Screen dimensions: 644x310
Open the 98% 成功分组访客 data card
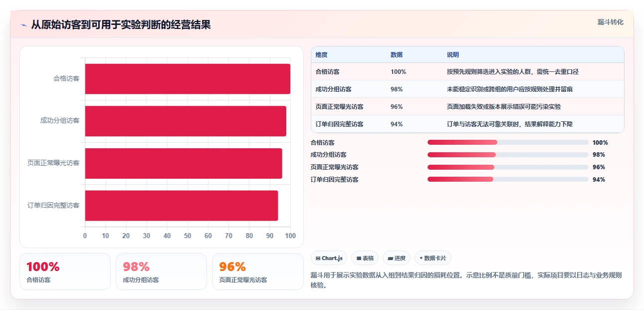(161, 272)
